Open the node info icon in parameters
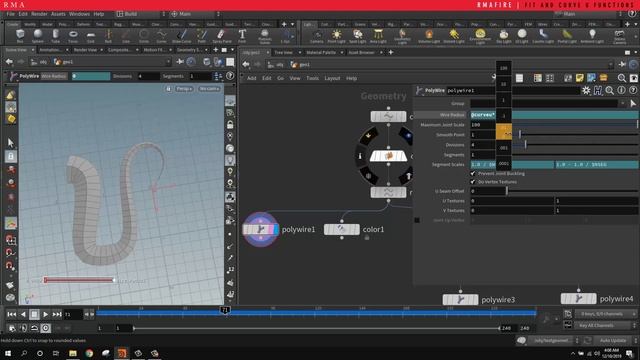The height and width of the screenshot is (360, 640). (x=621, y=91)
